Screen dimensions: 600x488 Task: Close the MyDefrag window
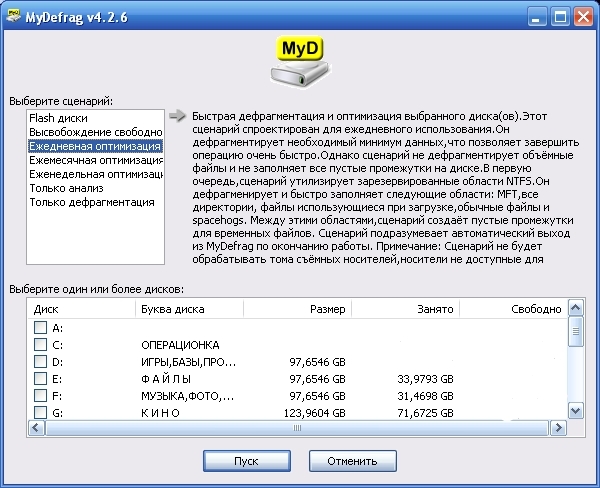coord(584,17)
